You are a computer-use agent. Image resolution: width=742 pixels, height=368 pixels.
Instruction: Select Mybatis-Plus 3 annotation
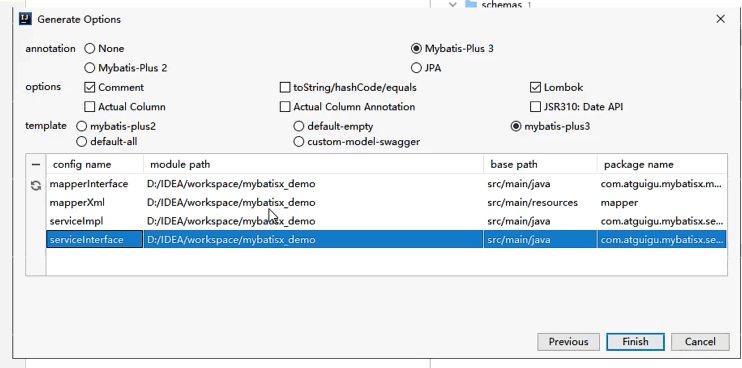[452, 49]
